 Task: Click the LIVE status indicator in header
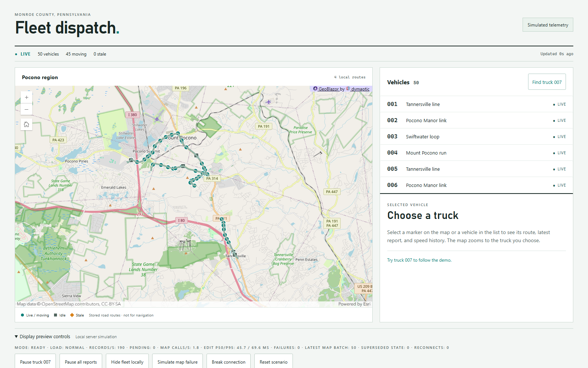tap(23, 54)
